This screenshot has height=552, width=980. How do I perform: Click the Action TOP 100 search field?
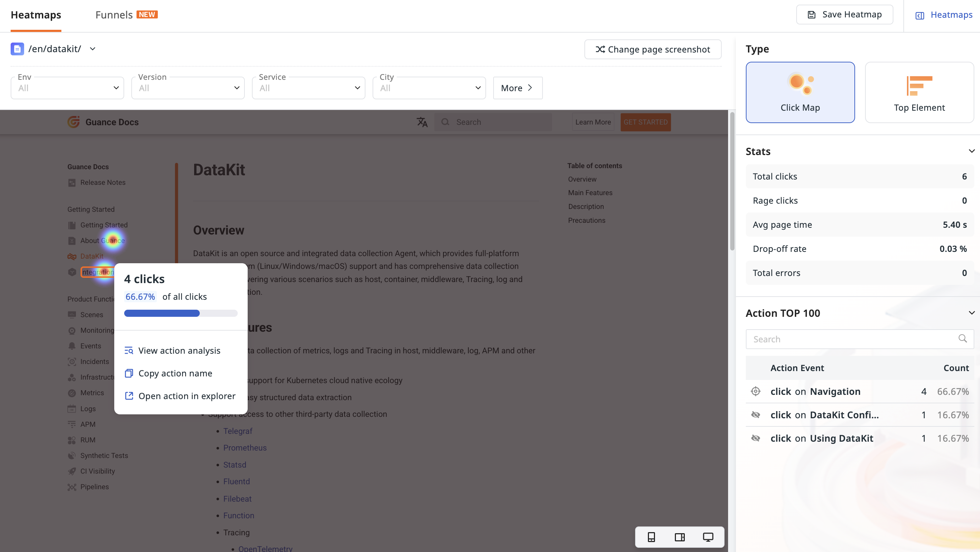(x=860, y=339)
